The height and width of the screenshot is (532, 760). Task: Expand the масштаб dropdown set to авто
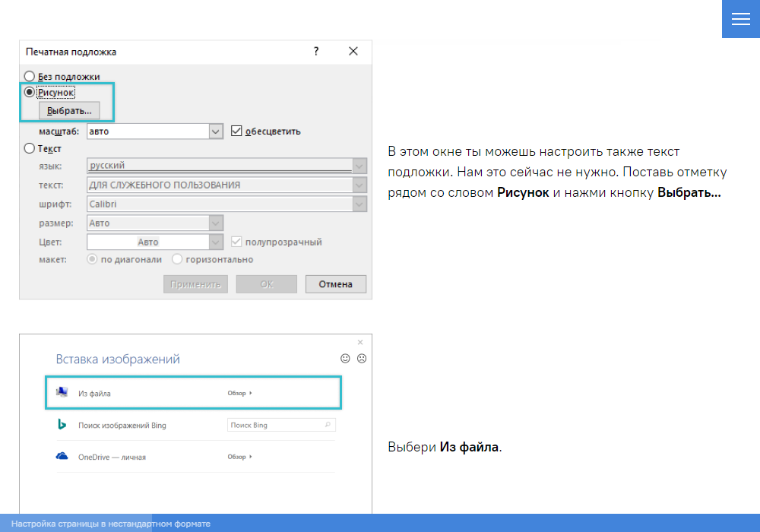click(x=216, y=131)
